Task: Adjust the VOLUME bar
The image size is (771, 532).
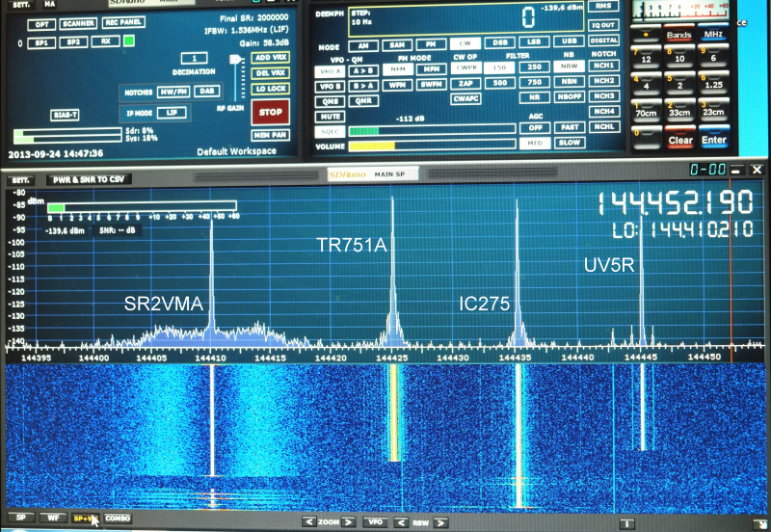Action: coord(432,146)
